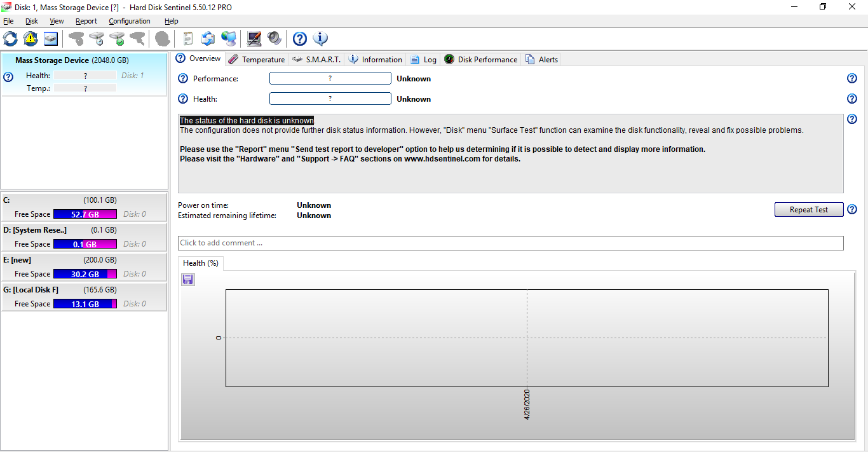Click the grayed disk icon with green checkmark
868x452 pixels.
tap(117, 39)
